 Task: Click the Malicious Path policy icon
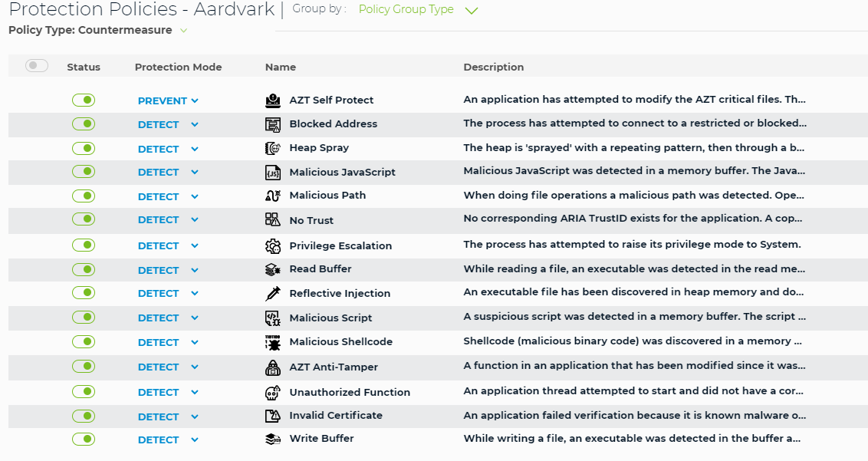point(273,196)
